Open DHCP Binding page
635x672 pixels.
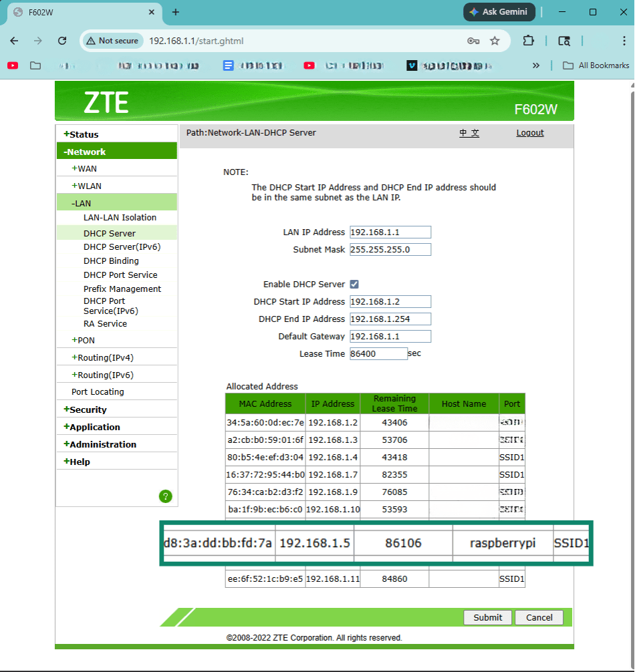pos(111,261)
